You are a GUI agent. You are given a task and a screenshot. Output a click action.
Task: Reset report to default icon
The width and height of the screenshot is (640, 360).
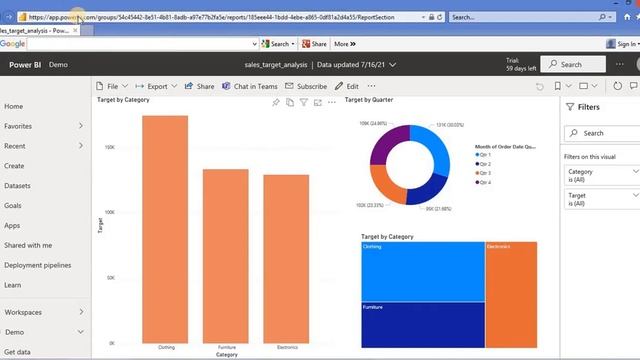pos(540,86)
